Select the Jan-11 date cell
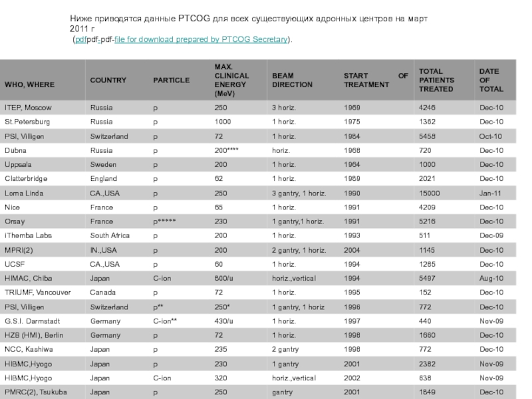This screenshot has width=532, height=399. [491, 193]
